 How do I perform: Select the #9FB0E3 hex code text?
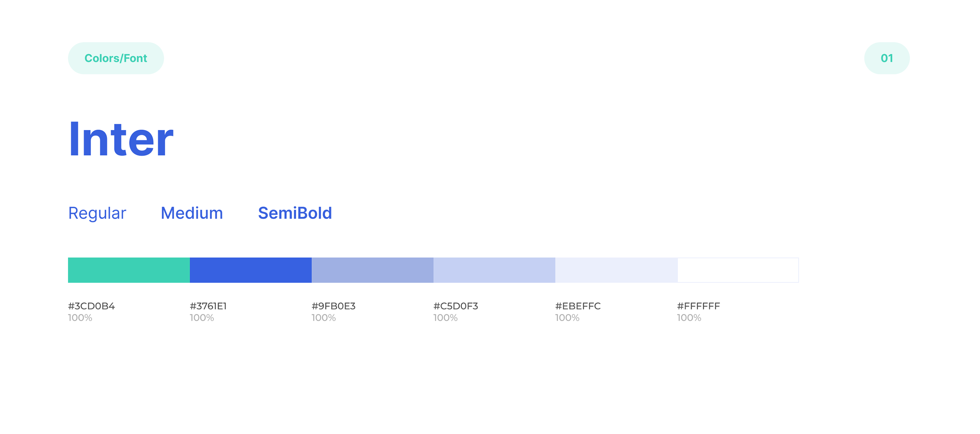point(333,306)
